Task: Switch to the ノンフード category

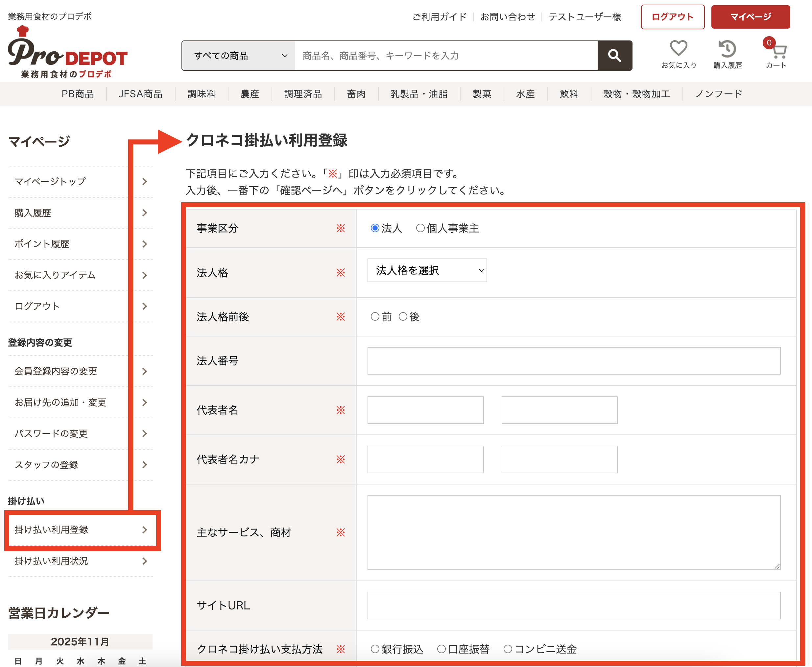Action: pyautogui.click(x=718, y=94)
